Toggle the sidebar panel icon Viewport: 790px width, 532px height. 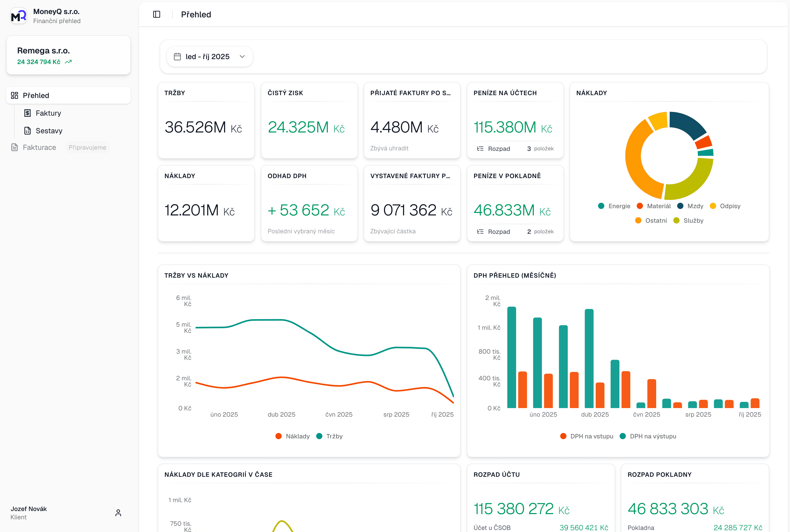[x=156, y=14]
